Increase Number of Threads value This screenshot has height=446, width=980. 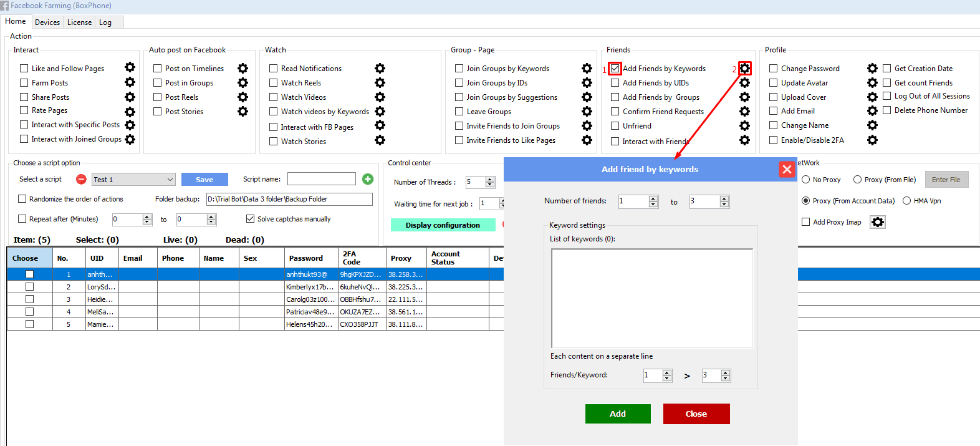pos(490,180)
